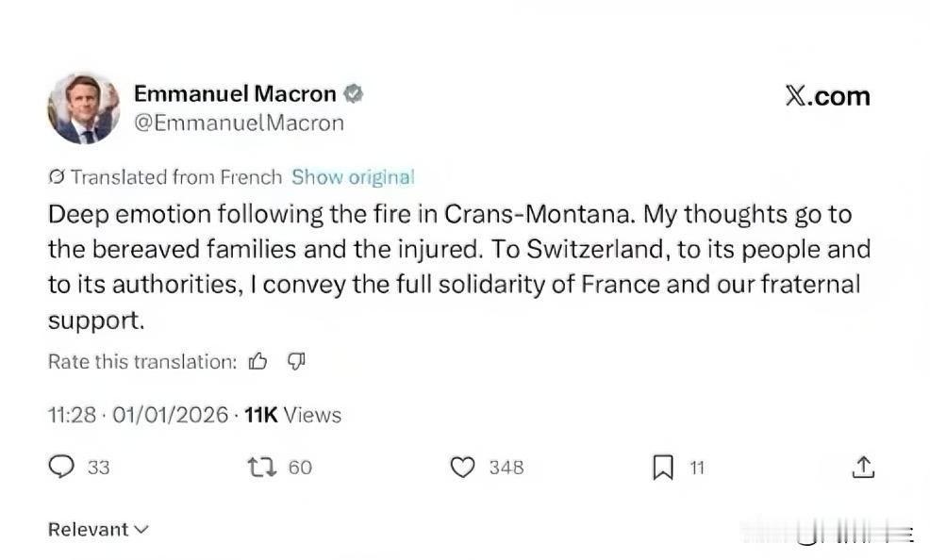Click the translation icon before "Translated from French"
This screenshot has width=930, height=560.
point(57,177)
